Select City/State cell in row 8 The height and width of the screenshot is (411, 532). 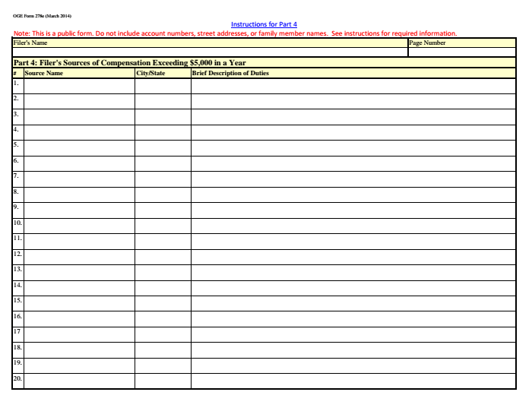click(x=163, y=194)
